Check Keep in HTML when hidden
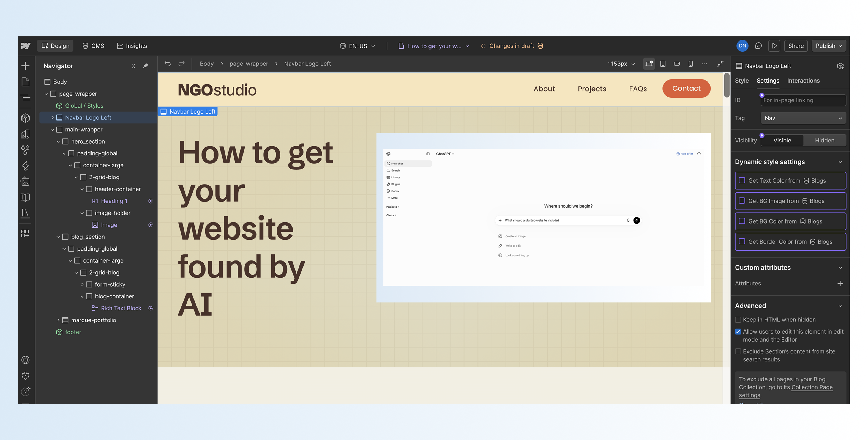Screen dimensions: 868x440 coord(738,320)
